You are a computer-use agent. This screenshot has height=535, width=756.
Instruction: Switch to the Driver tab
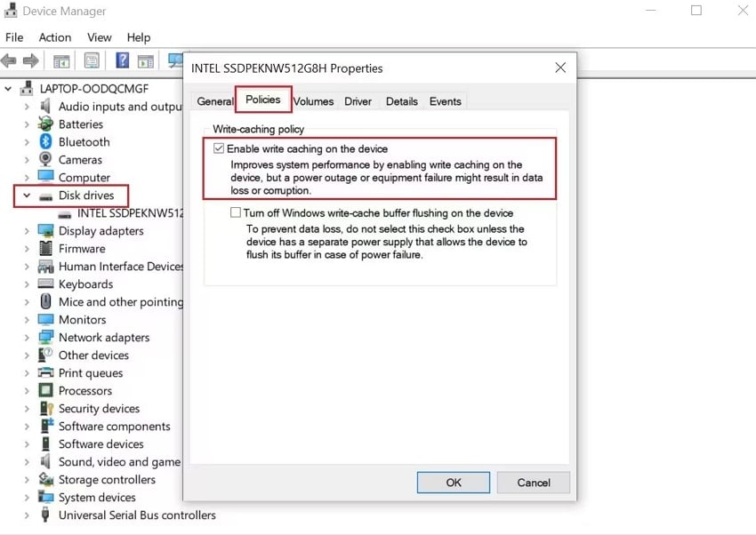point(358,101)
